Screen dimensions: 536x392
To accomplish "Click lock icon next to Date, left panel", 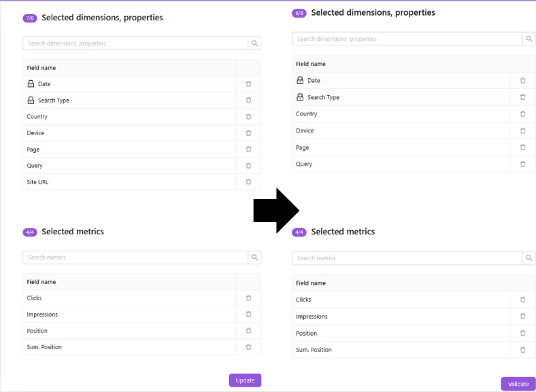I will (x=31, y=84).
